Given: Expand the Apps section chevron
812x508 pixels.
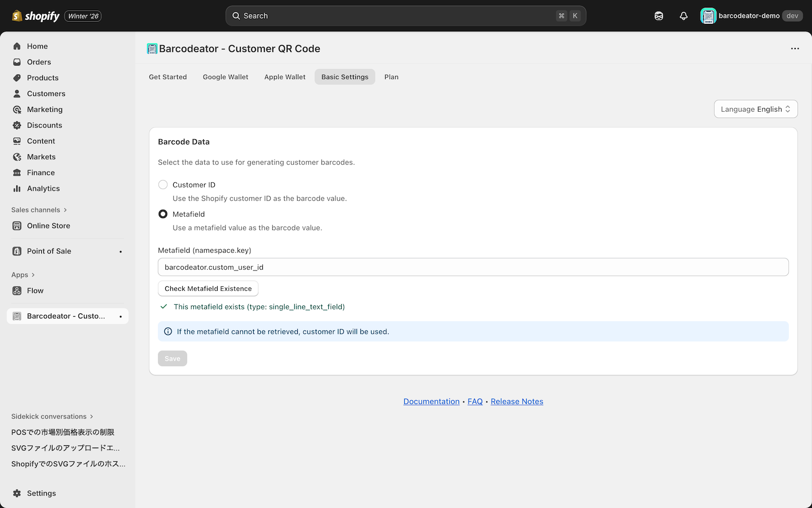Looking at the screenshot, I should point(33,275).
